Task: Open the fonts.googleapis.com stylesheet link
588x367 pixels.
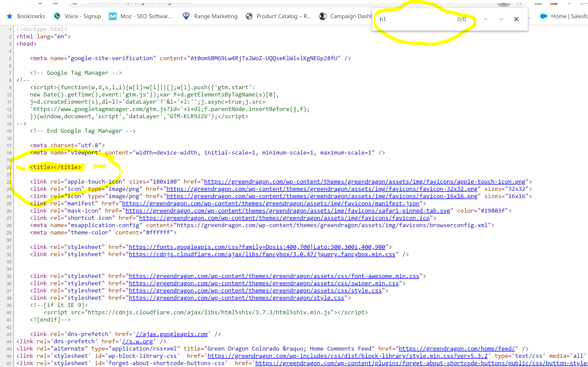Action: tap(257, 247)
